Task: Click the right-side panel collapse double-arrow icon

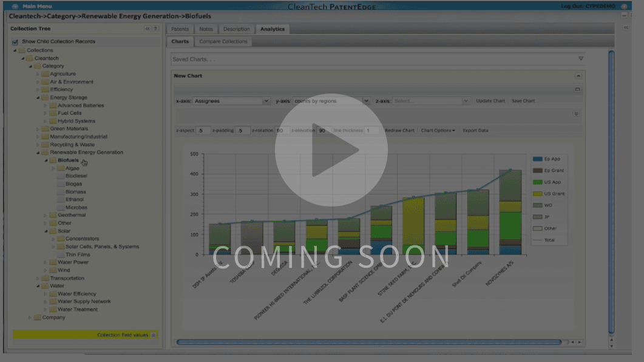Action: (x=626, y=27)
